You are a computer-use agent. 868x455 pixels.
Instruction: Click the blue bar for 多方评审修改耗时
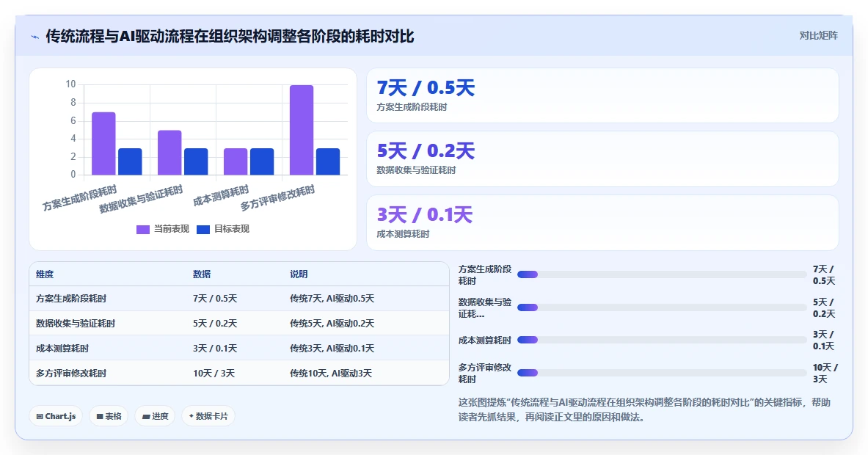click(x=328, y=161)
